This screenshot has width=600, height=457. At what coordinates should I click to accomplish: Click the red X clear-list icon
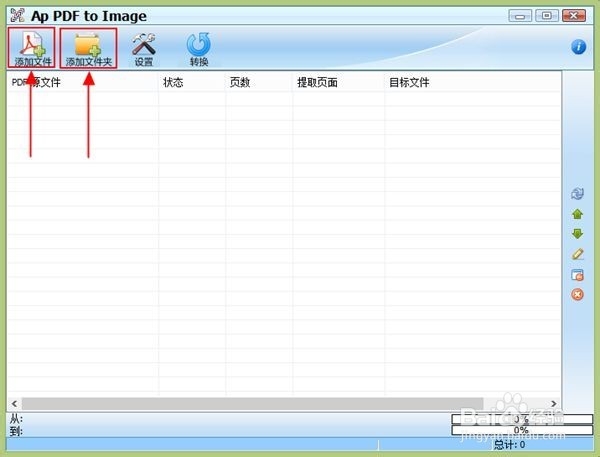point(577,294)
